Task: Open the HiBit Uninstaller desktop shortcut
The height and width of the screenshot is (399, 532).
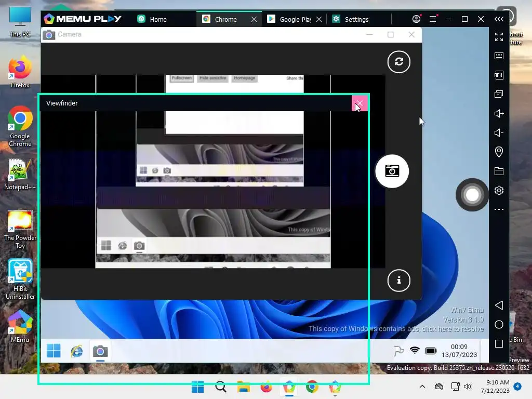Action: (20, 279)
